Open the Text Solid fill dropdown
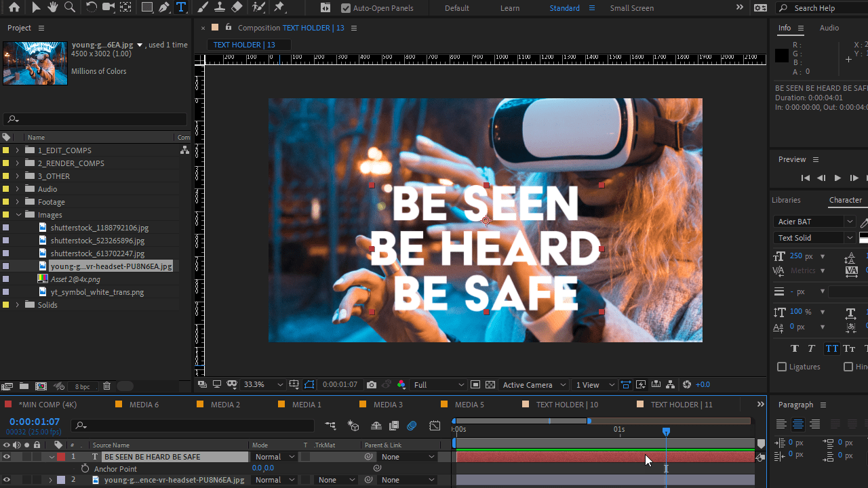Image resolution: width=868 pixels, height=488 pixels. [x=850, y=238]
